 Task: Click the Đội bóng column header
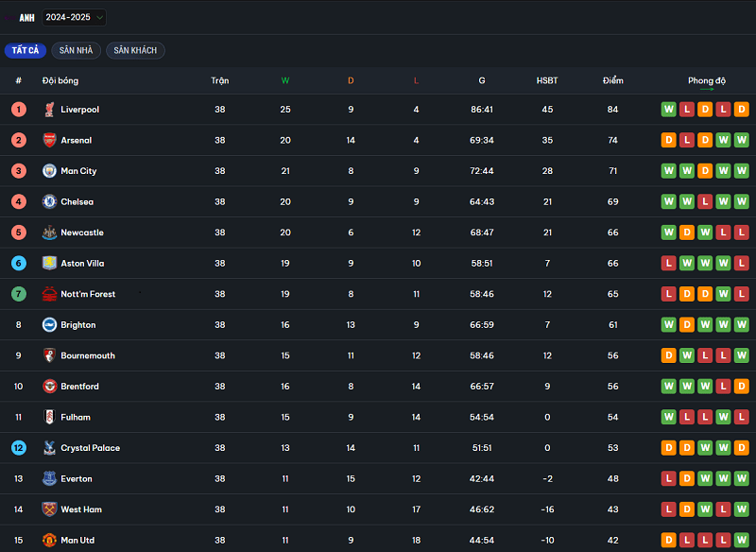coord(60,80)
